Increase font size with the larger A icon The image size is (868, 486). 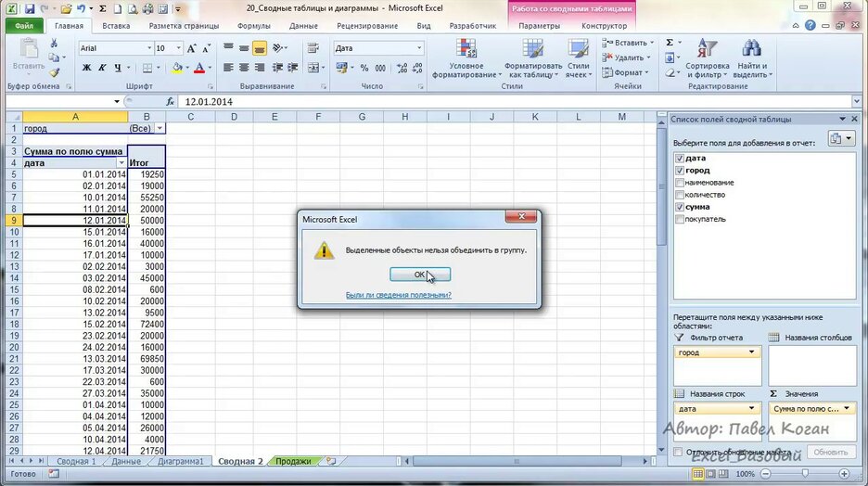[x=192, y=49]
